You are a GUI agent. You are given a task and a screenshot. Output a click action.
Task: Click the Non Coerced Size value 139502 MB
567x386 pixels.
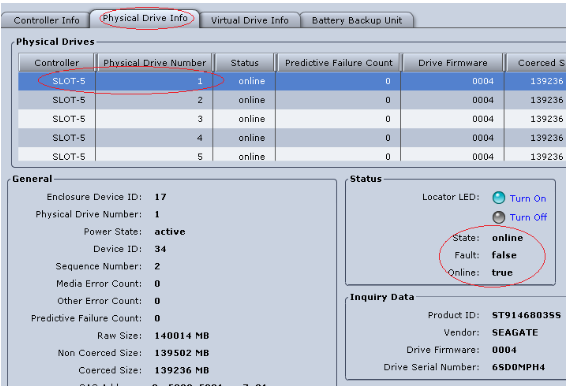(182, 353)
